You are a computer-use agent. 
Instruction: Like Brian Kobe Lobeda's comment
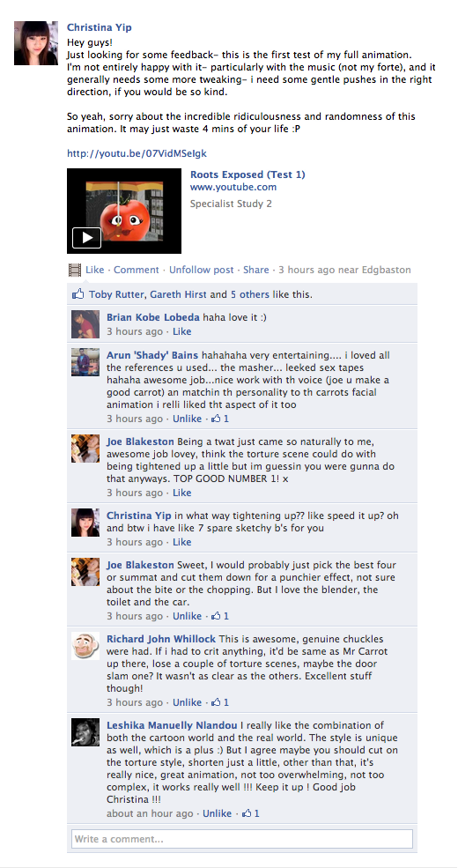[182, 331]
